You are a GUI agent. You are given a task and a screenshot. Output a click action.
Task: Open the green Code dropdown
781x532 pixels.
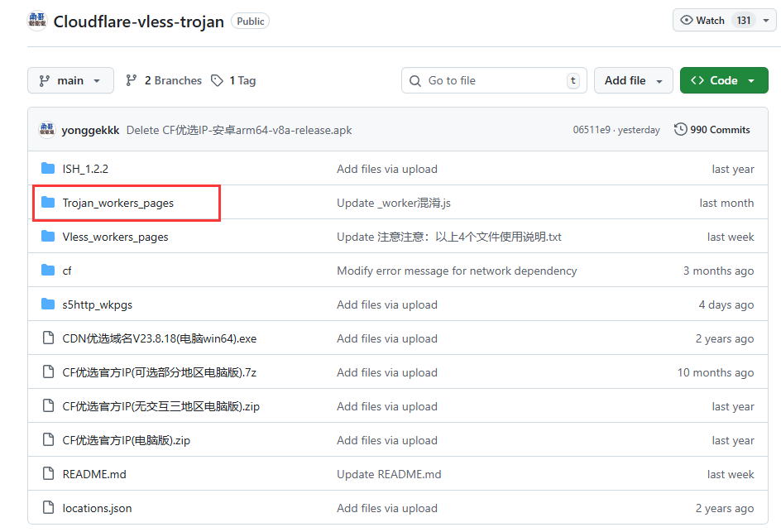pyautogui.click(x=724, y=80)
